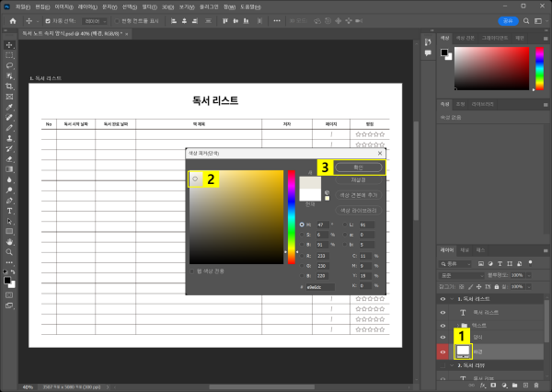The height and width of the screenshot is (392, 552).
Task: Collapse the '1. 독서 리스트' layer group
Action: (x=452, y=299)
